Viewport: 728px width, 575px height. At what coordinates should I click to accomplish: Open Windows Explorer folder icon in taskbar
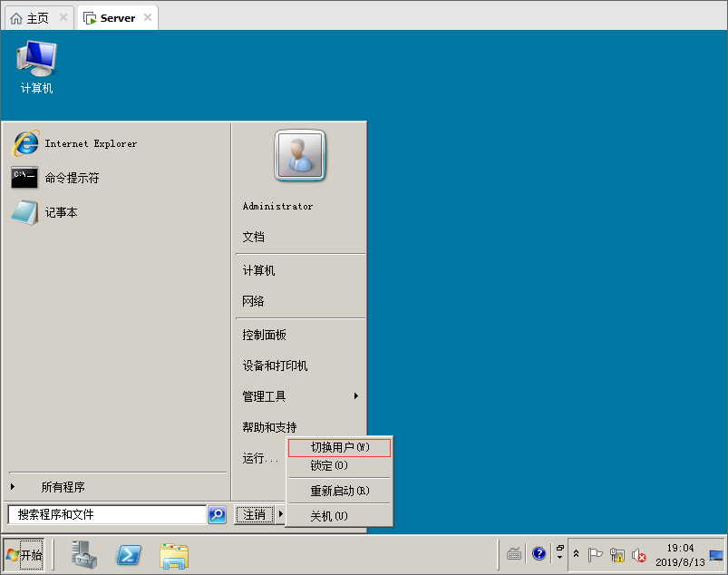tap(173, 554)
